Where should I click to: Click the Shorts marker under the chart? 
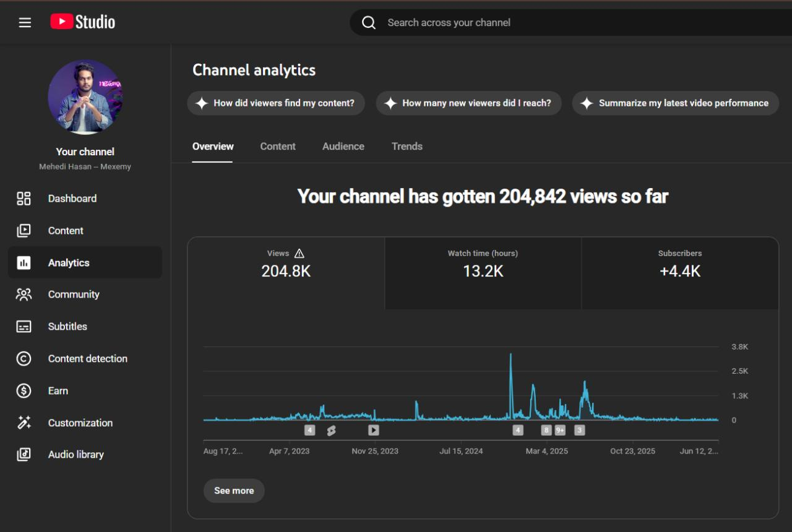click(x=331, y=431)
